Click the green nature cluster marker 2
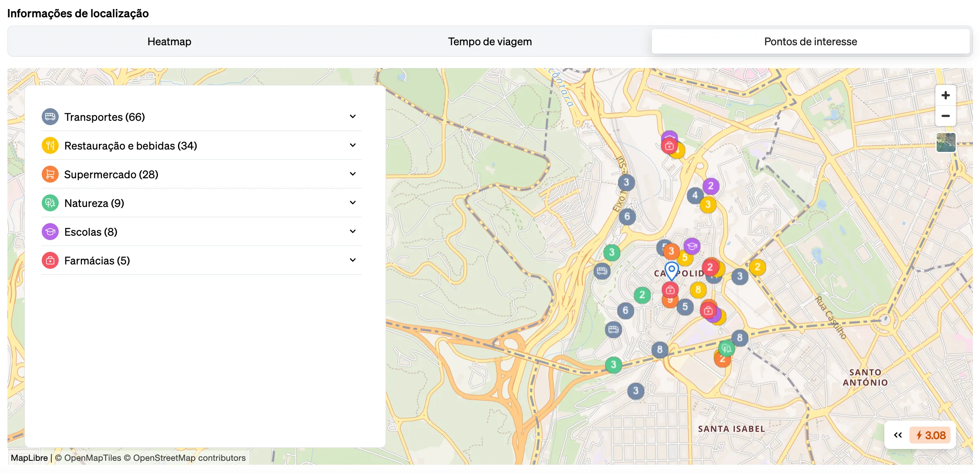Screen dimensions: 980x473 tap(642, 295)
